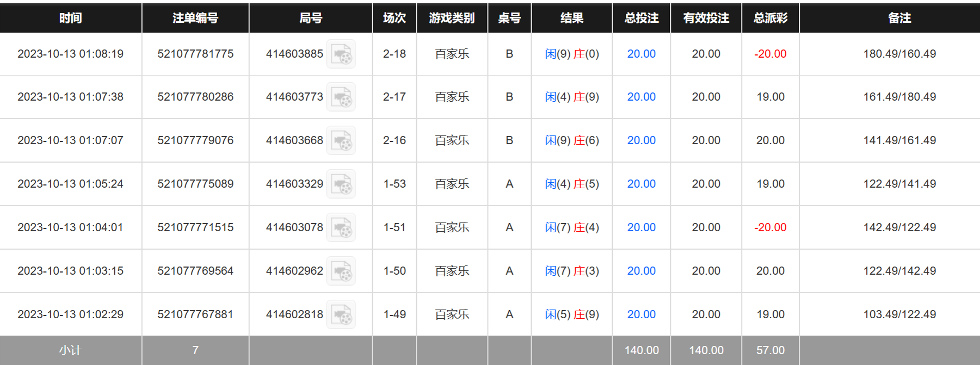Screen dimensions: 980x365
Task: Select order number 521077780286
Action: 195,97
